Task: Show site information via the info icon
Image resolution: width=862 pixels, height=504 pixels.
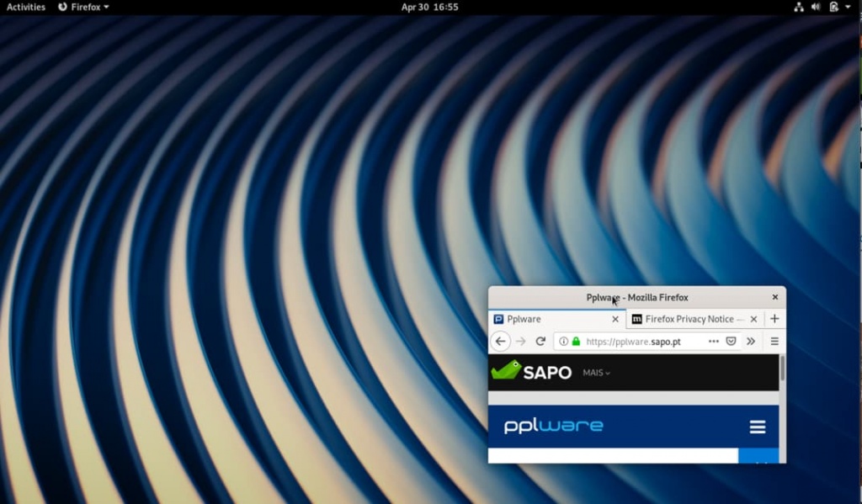Action: (563, 342)
